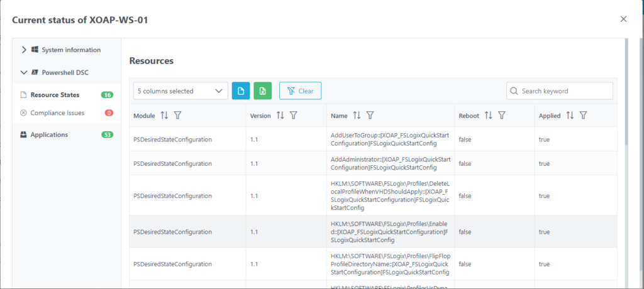Click the Resources heading
The image size is (644, 289).
[152, 61]
